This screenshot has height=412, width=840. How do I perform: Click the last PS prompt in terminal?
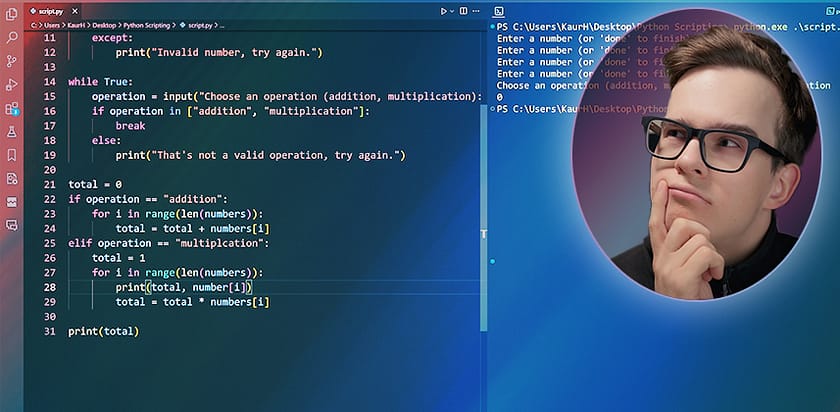pyautogui.click(x=581, y=109)
